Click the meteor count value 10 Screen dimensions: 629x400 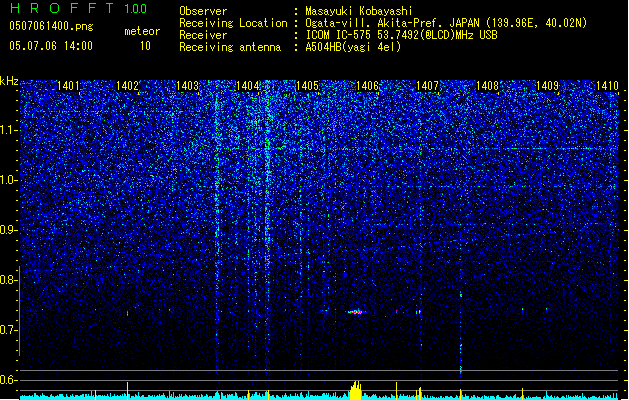coord(145,46)
